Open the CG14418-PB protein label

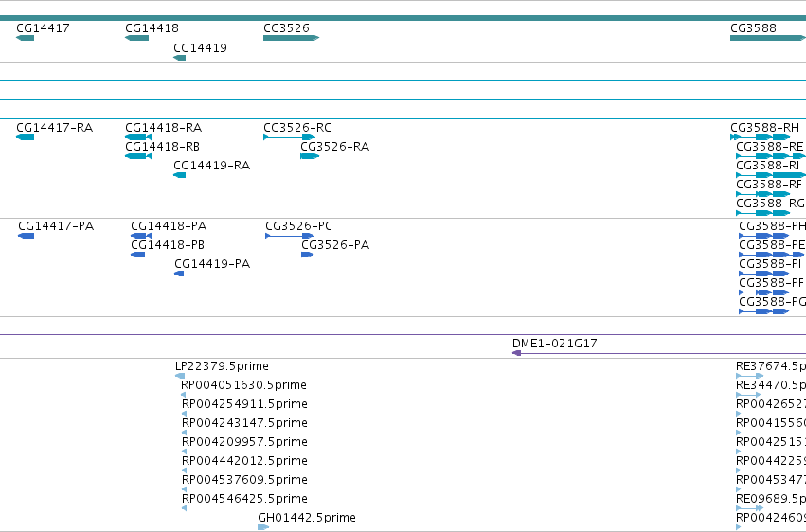(168, 245)
